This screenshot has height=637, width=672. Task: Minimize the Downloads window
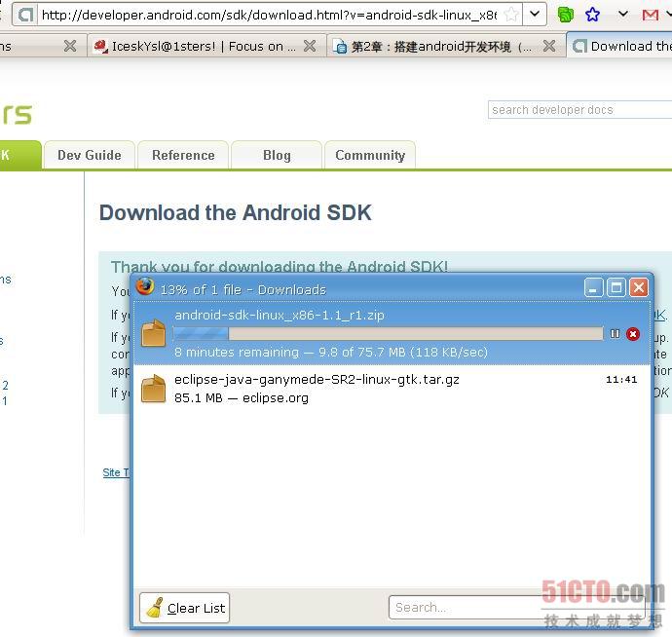coord(593,287)
